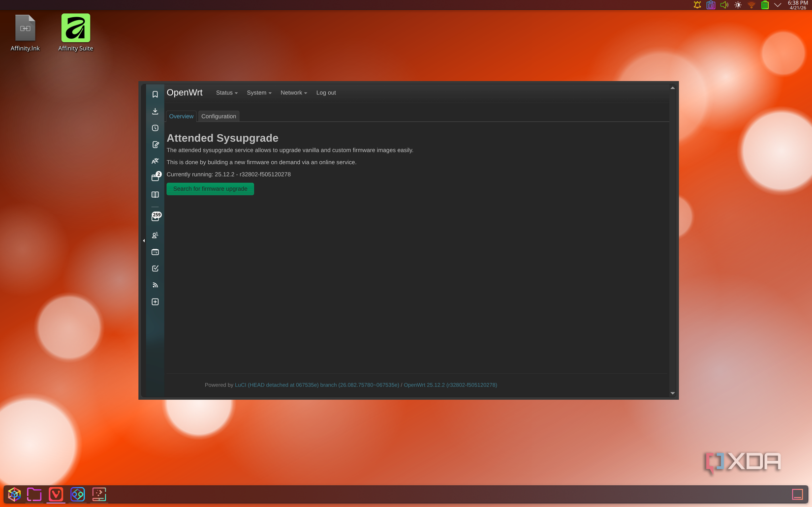Screen dimensions: 812x507
Task: Select the Affinity Suite desktop icon
Action: 76,33
